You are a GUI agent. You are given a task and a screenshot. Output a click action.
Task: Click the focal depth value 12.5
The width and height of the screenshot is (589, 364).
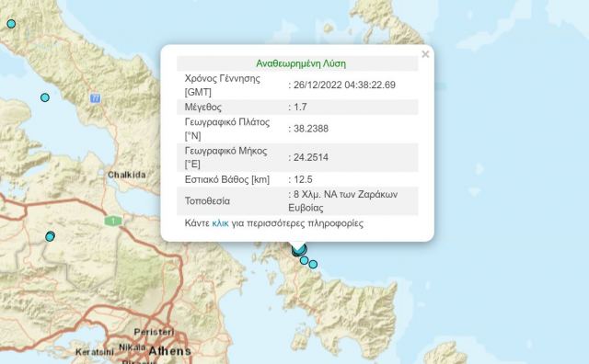(303, 179)
